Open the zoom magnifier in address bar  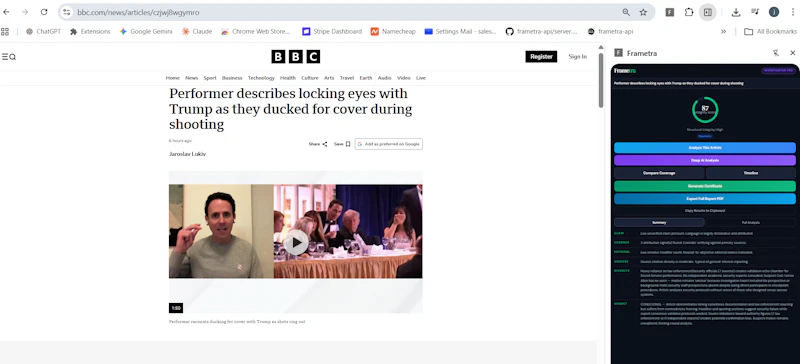point(626,12)
